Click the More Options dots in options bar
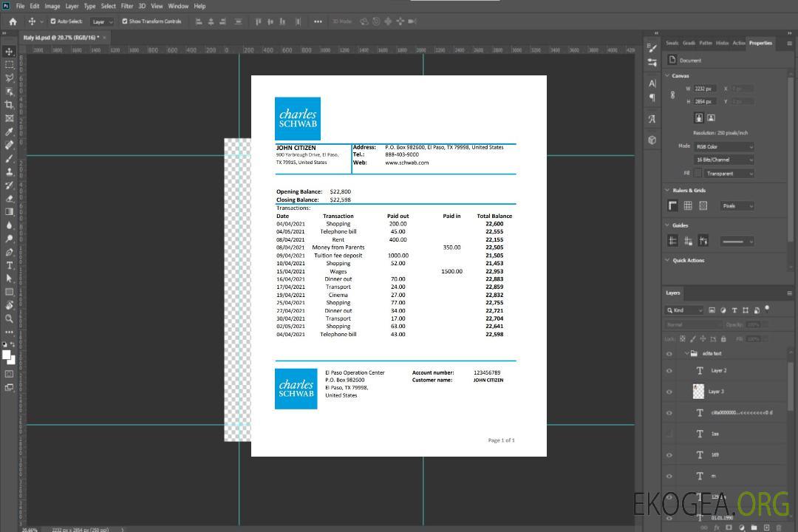 pyautogui.click(x=318, y=21)
